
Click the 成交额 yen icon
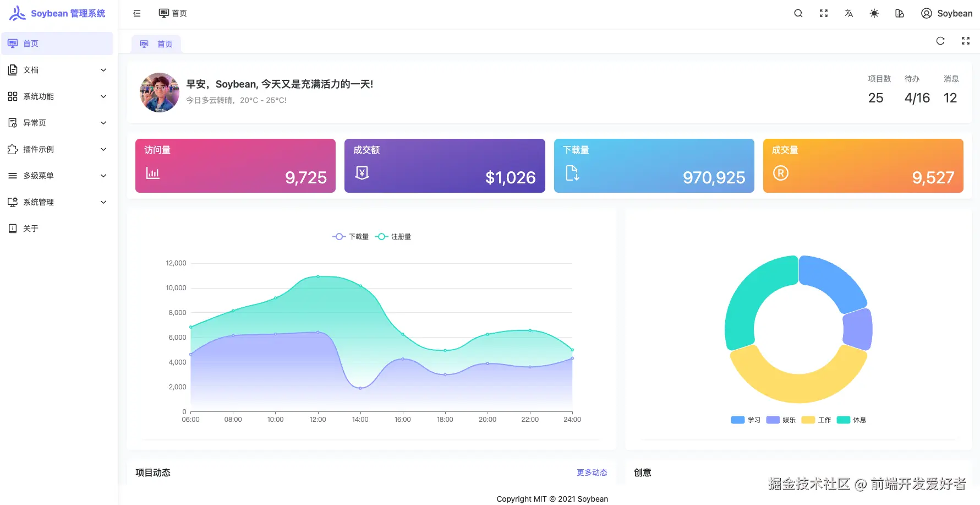[x=362, y=173]
